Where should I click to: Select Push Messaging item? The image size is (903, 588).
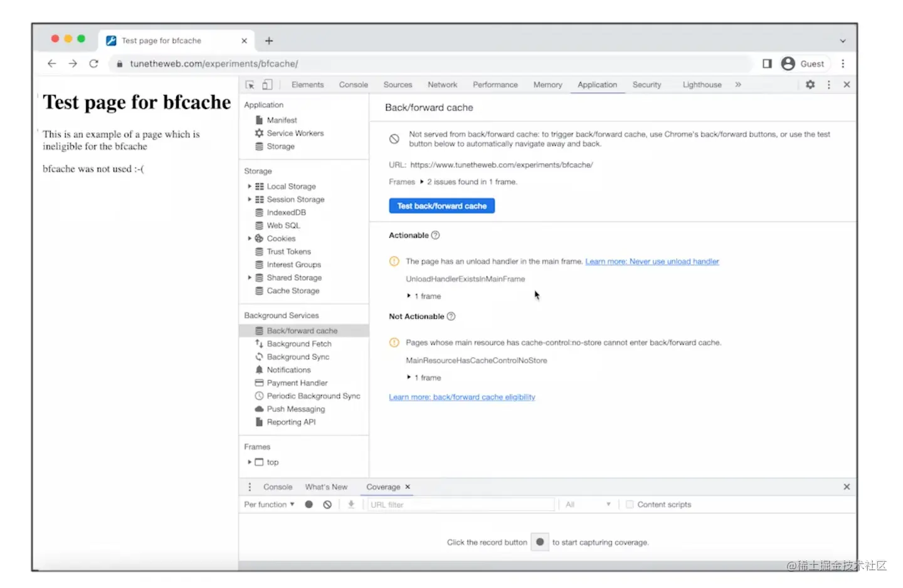pos(295,409)
